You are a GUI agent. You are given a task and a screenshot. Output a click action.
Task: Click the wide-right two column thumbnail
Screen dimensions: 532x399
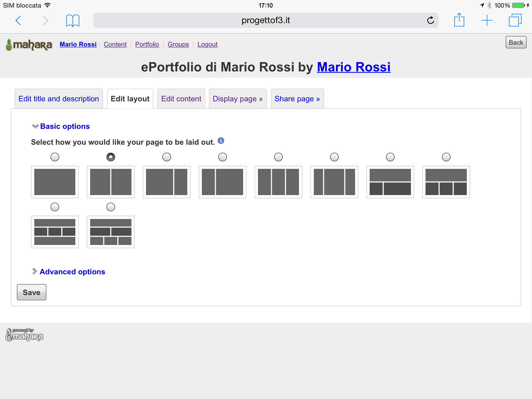(x=223, y=182)
